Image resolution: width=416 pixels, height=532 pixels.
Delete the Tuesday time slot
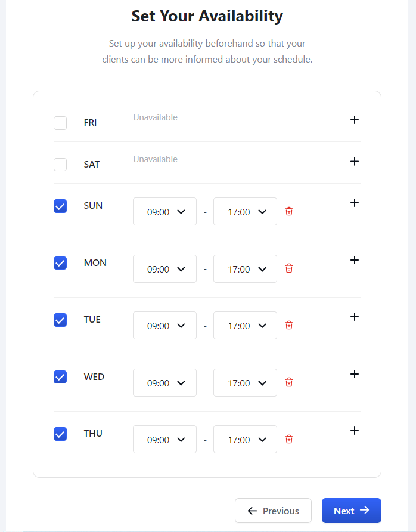coord(289,326)
